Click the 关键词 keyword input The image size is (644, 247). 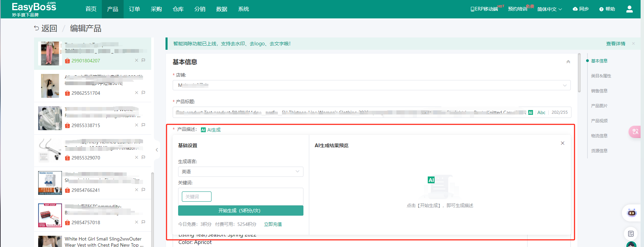point(197,197)
